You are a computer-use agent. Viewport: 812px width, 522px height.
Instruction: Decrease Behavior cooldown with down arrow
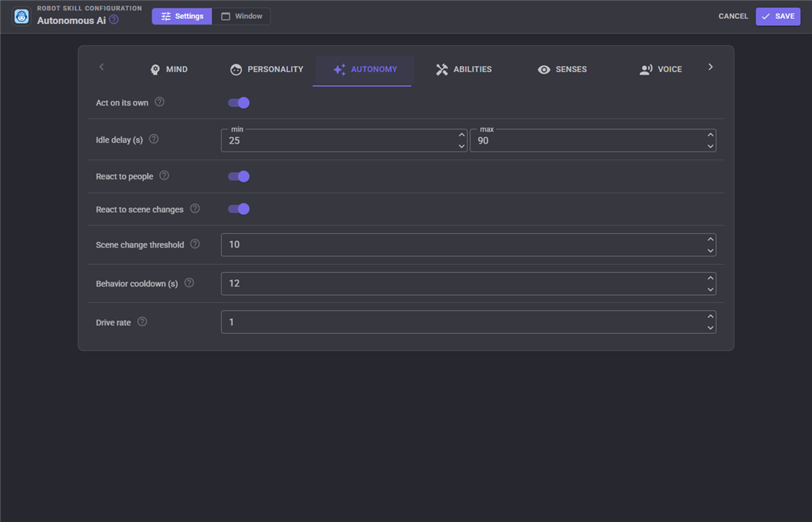[x=710, y=290]
